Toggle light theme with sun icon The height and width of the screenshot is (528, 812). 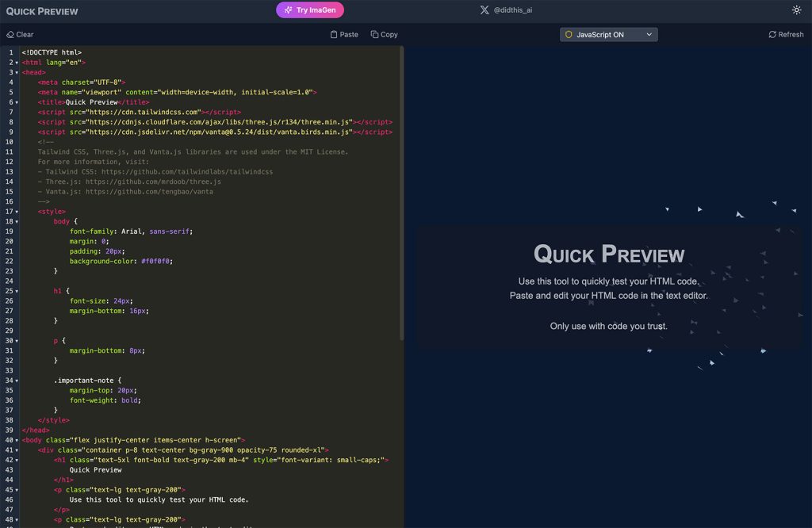pos(796,10)
